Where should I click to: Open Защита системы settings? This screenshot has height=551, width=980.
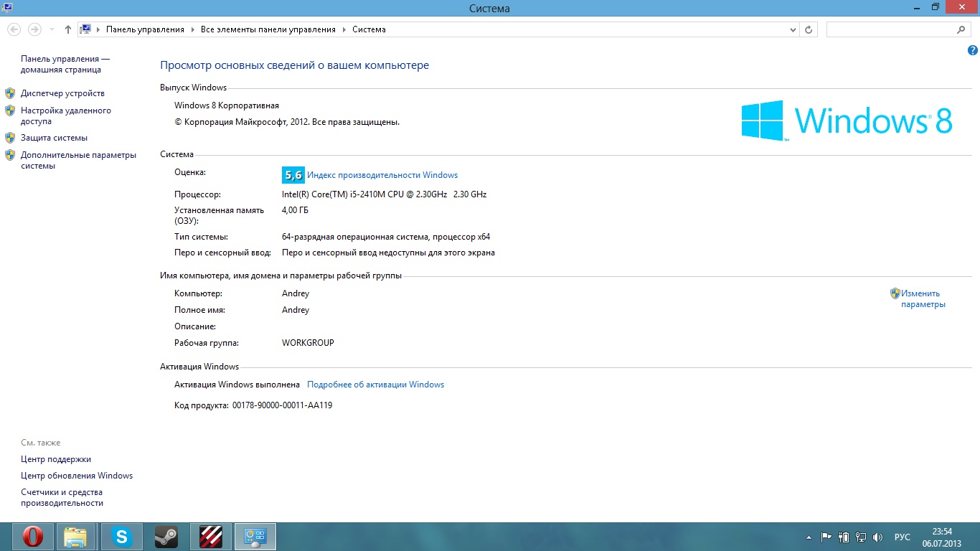click(x=54, y=138)
